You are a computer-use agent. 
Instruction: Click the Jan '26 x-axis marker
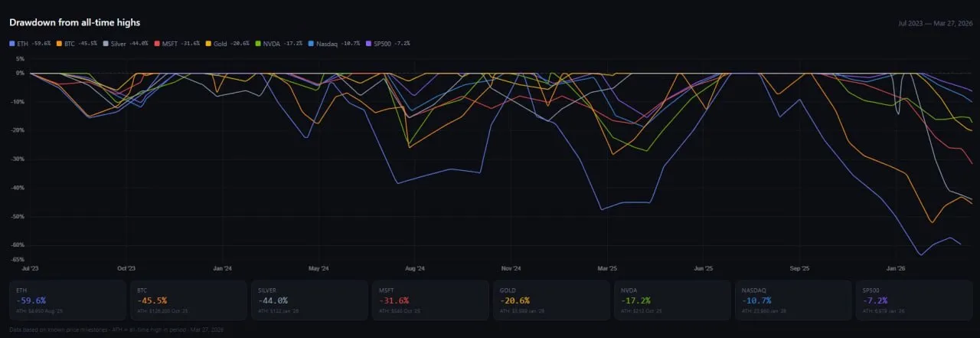pyautogui.click(x=897, y=269)
